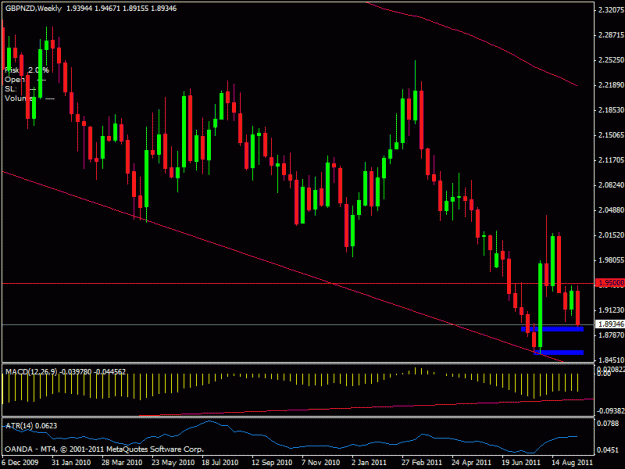625x469 pixels.
Task: Click the 0.0788 ATR scale value
Action: (x=607, y=423)
